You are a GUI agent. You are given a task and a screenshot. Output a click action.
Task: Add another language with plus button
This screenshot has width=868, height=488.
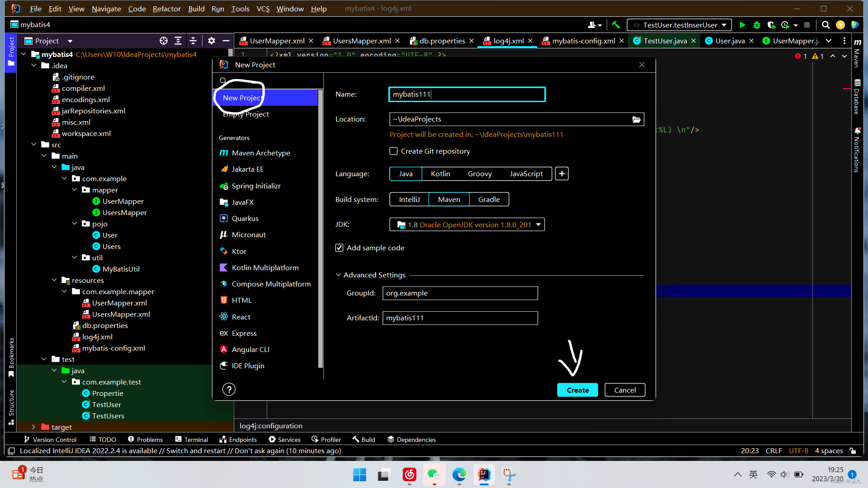pyautogui.click(x=561, y=174)
